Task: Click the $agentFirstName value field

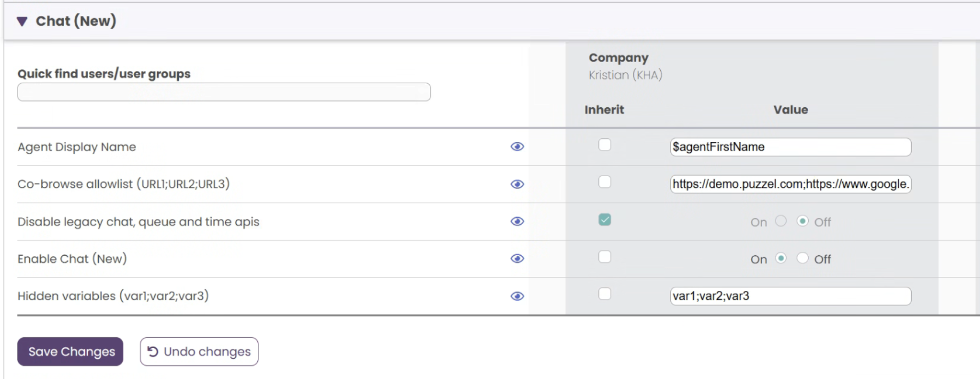Action: tap(790, 147)
